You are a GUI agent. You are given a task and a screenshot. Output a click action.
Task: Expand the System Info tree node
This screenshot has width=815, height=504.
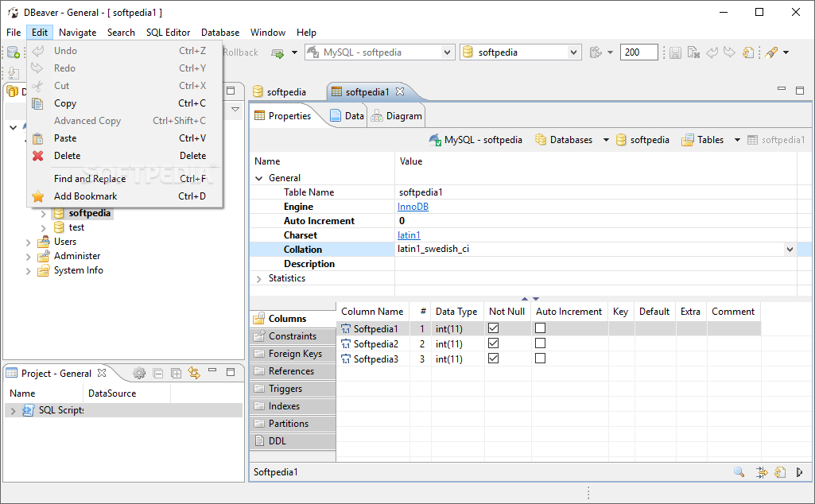pyautogui.click(x=28, y=271)
